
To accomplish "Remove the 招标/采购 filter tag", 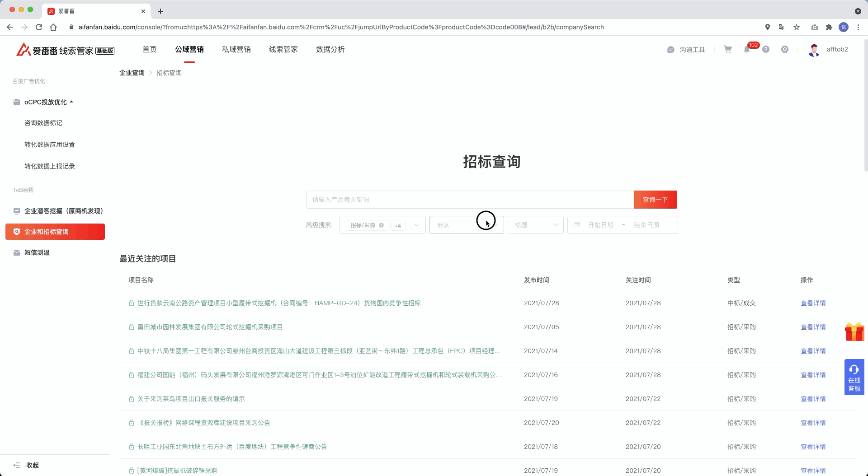I will pyautogui.click(x=382, y=225).
